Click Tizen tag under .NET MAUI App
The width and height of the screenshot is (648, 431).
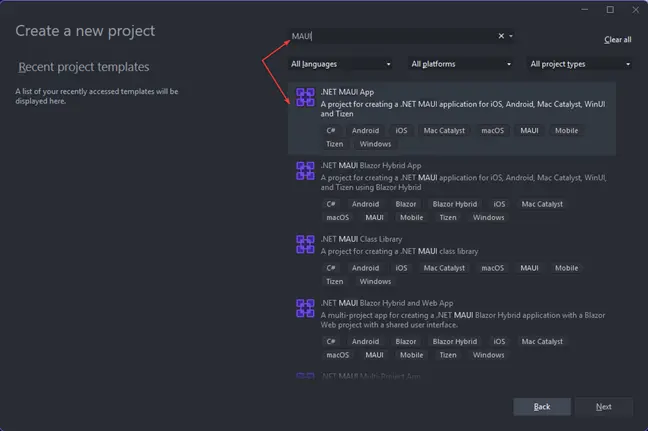[334, 144]
